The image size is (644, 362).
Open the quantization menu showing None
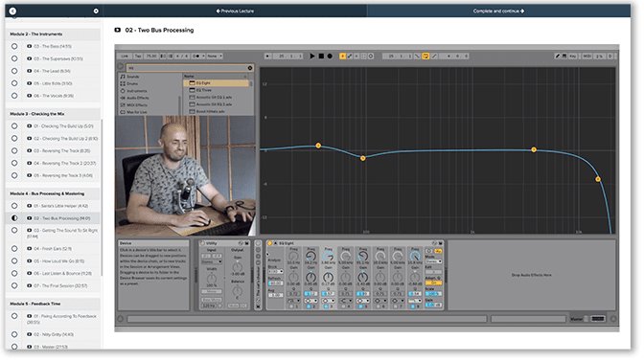pos(215,56)
